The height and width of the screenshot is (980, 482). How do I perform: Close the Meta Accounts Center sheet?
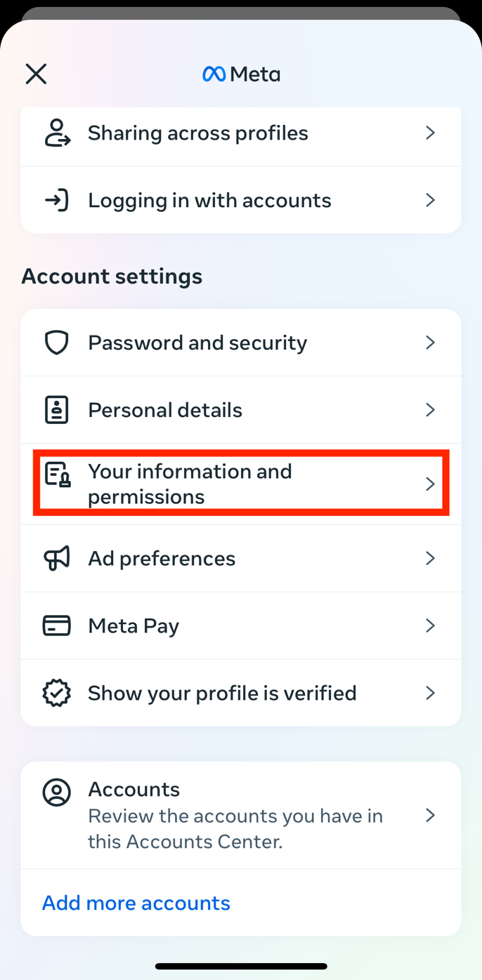(x=36, y=74)
